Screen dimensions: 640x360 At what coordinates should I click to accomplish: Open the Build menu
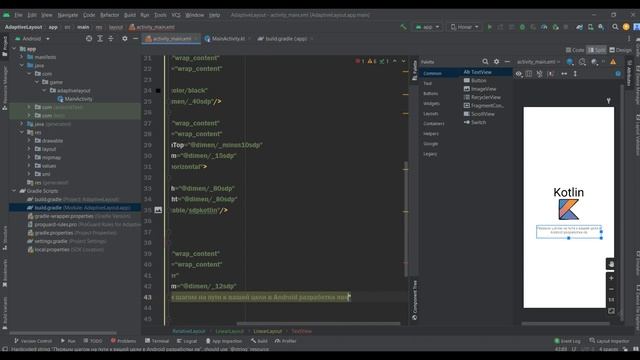130,15
